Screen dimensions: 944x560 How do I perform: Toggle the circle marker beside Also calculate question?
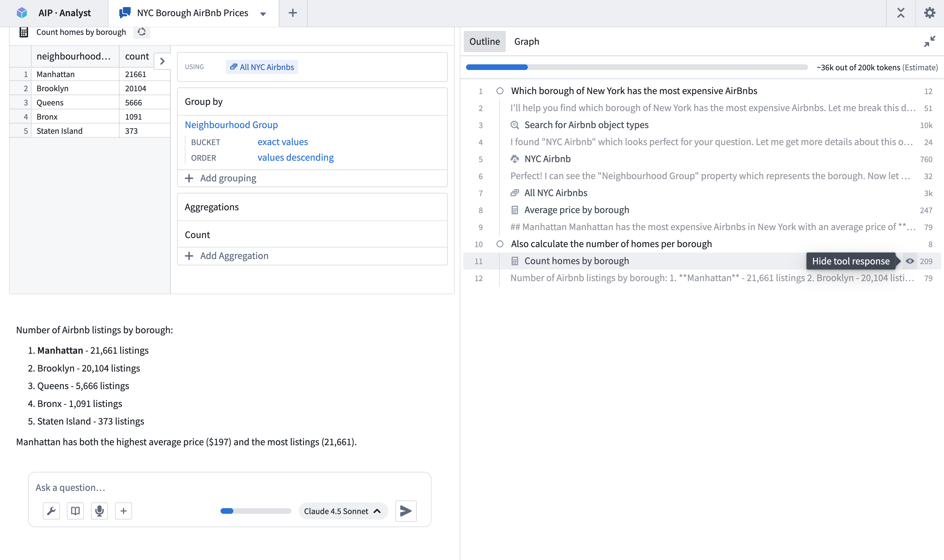(500, 244)
